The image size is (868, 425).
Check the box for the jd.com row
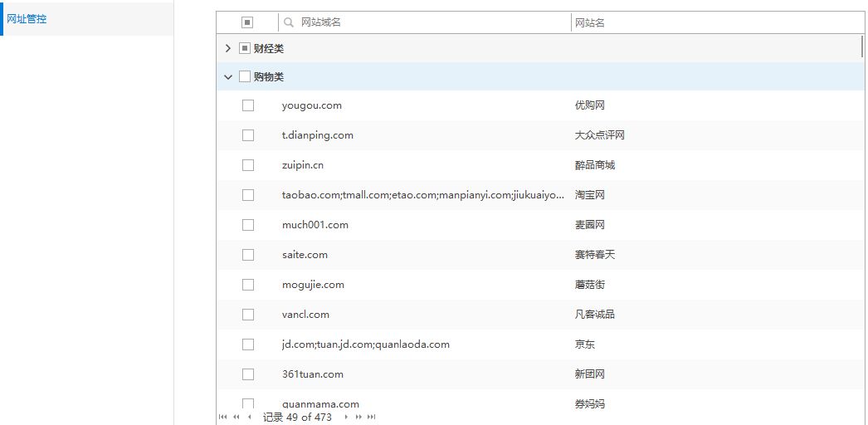[248, 344]
